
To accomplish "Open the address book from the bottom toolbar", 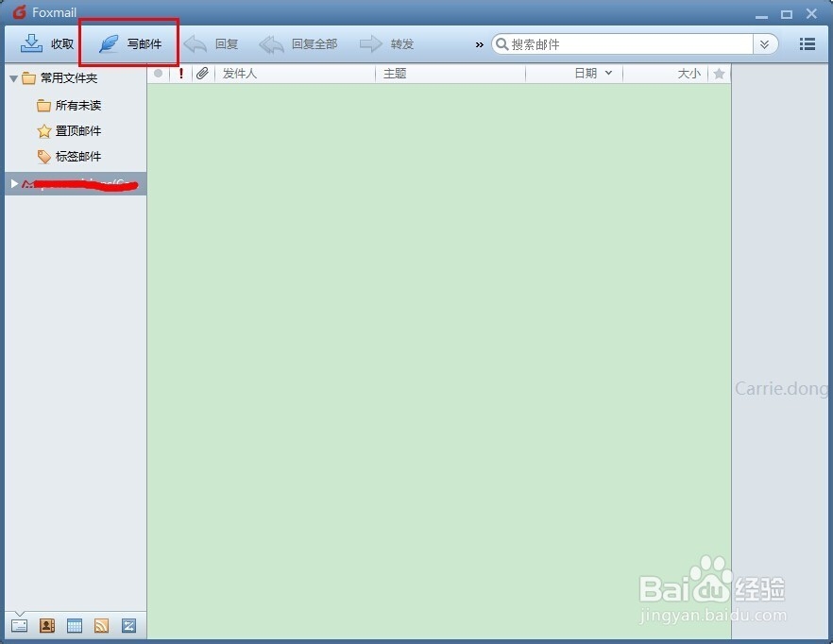I will 46,625.
